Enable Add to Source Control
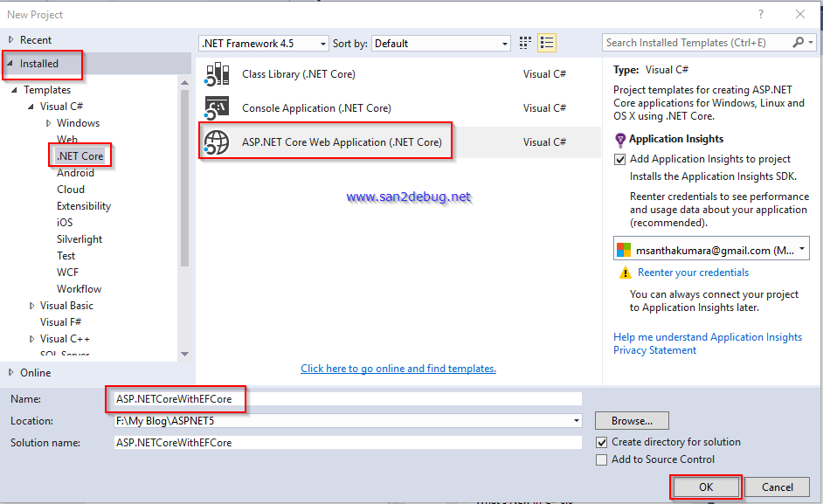823x504 pixels. pyautogui.click(x=602, y=459)
